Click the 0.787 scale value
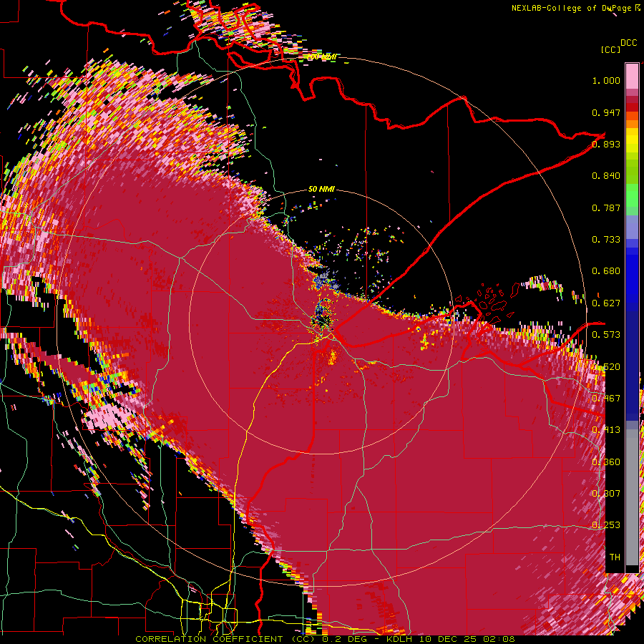This screenshot has width=644, height=644. (606, 208)
